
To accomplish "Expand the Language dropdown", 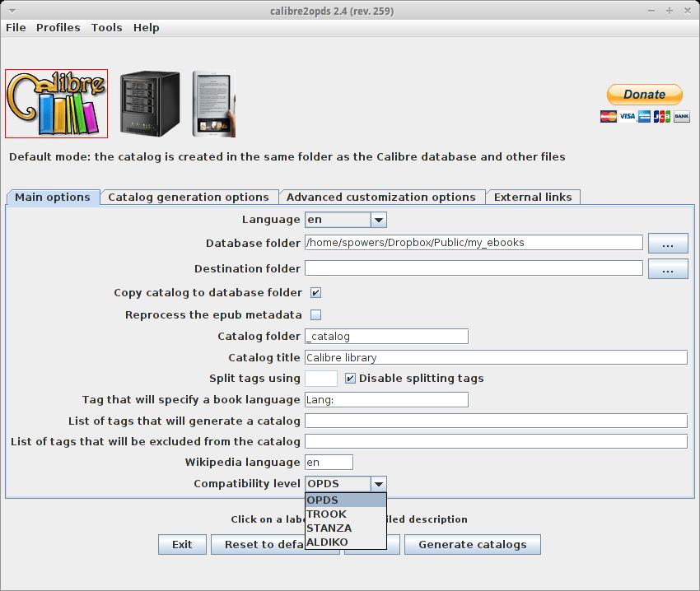I will (378, 220).
